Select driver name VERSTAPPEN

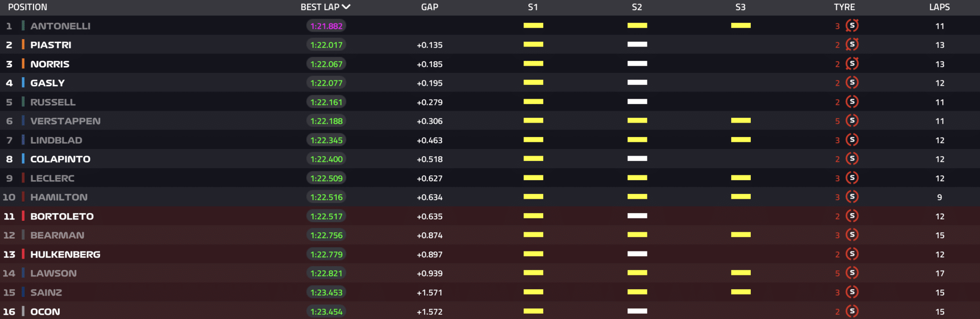pyautogui.click(x=66, y=121)
